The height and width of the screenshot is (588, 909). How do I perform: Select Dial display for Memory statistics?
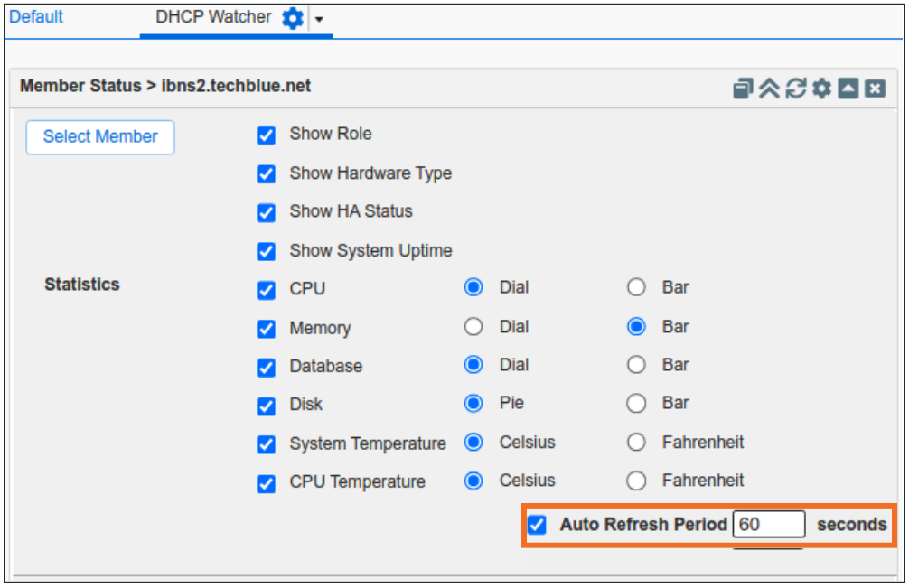pos(473,327)
